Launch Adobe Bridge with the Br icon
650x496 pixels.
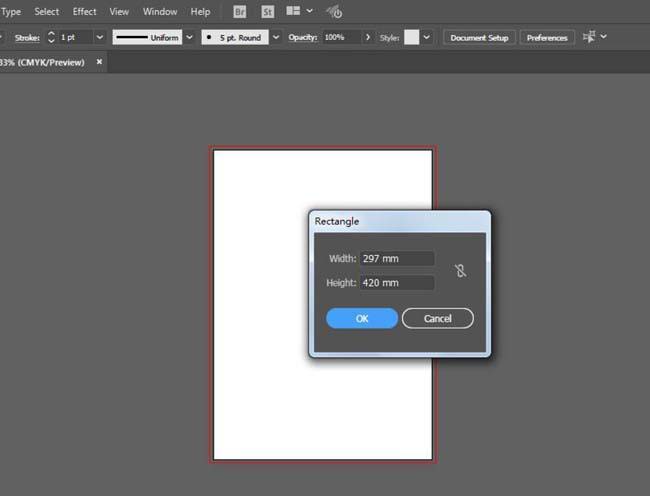click(240, 12)
